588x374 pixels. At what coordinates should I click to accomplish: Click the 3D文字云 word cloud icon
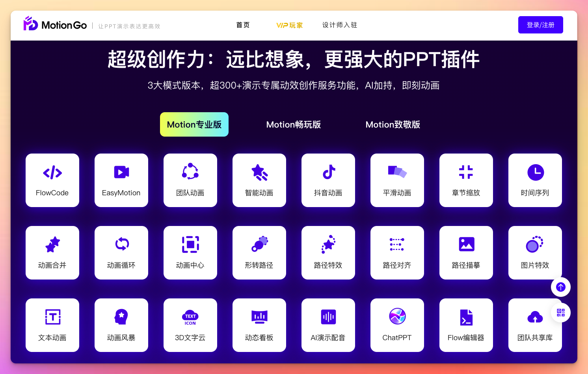click(190, 325)
